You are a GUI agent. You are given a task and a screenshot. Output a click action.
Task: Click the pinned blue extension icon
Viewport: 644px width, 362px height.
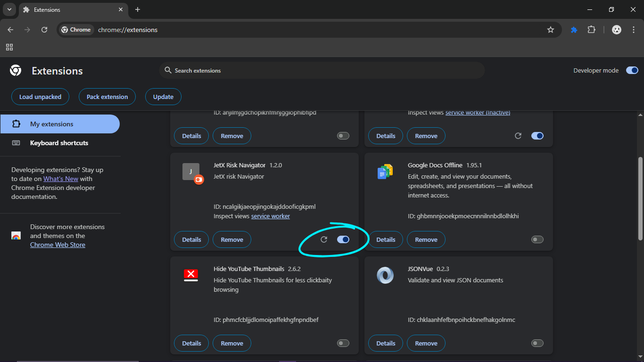coord(574,30)
